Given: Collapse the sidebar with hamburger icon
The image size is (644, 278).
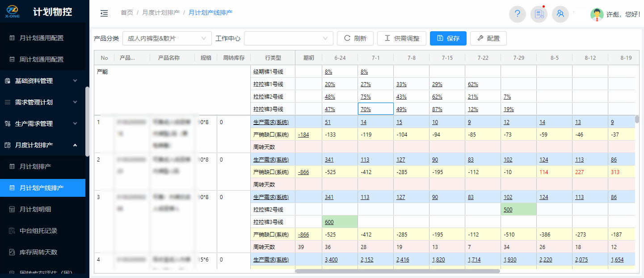Looking at the screenshot, I should point(104,13).
